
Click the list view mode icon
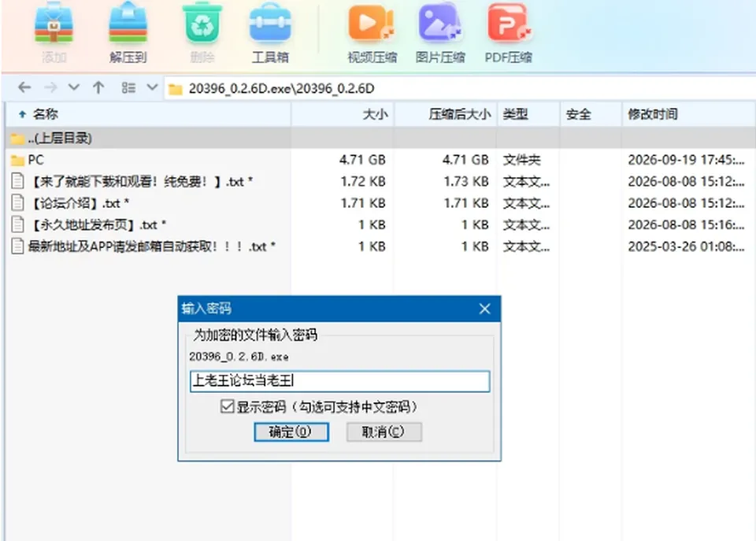pos(128,87)
